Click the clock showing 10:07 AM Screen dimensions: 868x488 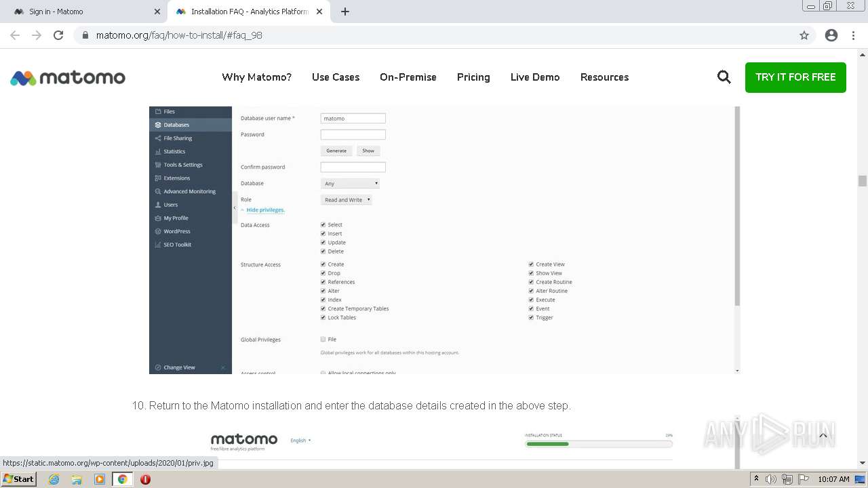pyautogui.click(x=833, y=479)
